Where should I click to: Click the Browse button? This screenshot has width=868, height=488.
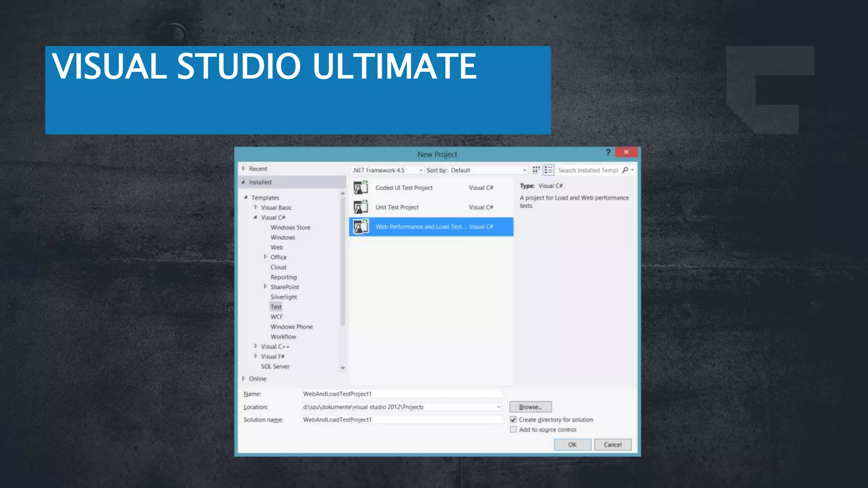pos(530,407)
